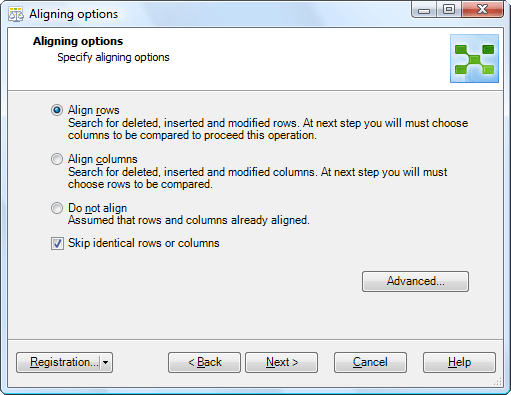Image resolution: width=511 pixels, height=395 pixels.
Task: Click the Skip identical rows label text
Action: (144, 243)
